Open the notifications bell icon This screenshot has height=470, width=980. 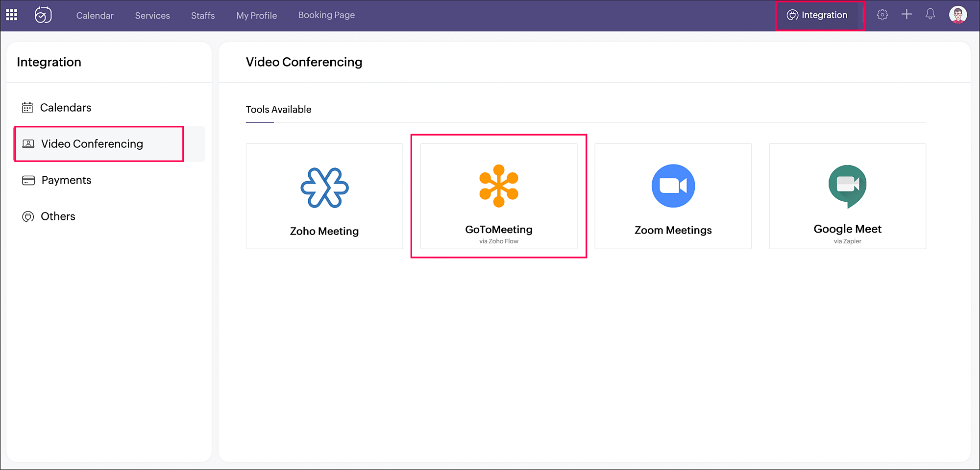[930, 14]
